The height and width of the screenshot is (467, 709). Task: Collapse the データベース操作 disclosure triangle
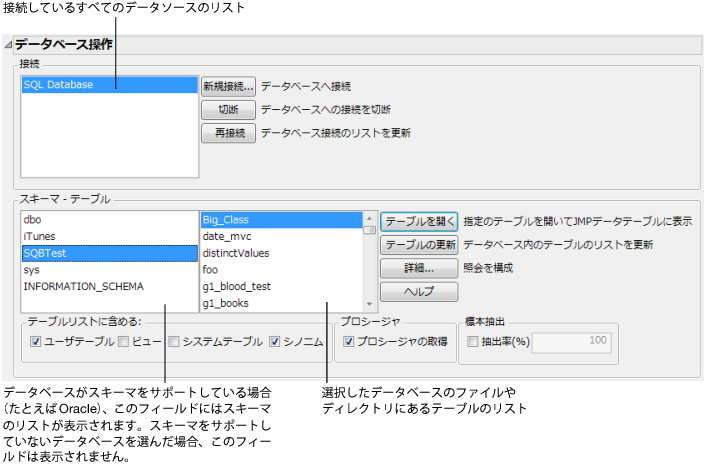pos(8,45)
